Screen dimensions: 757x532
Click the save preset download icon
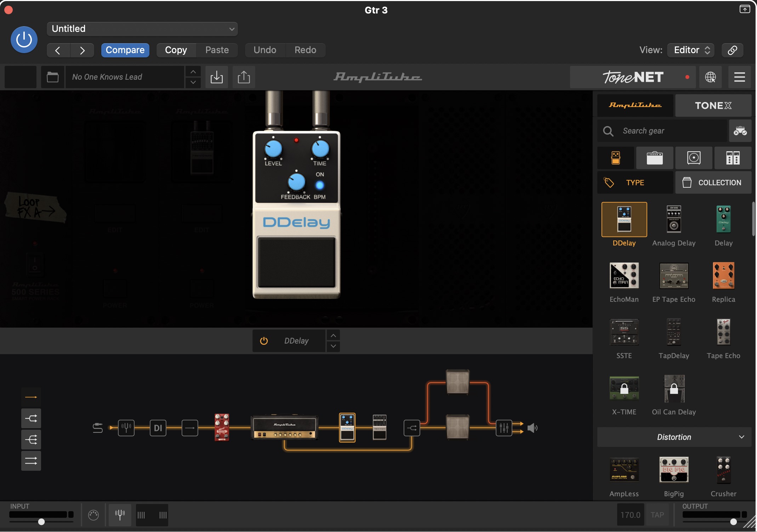(x=216, y=77)
